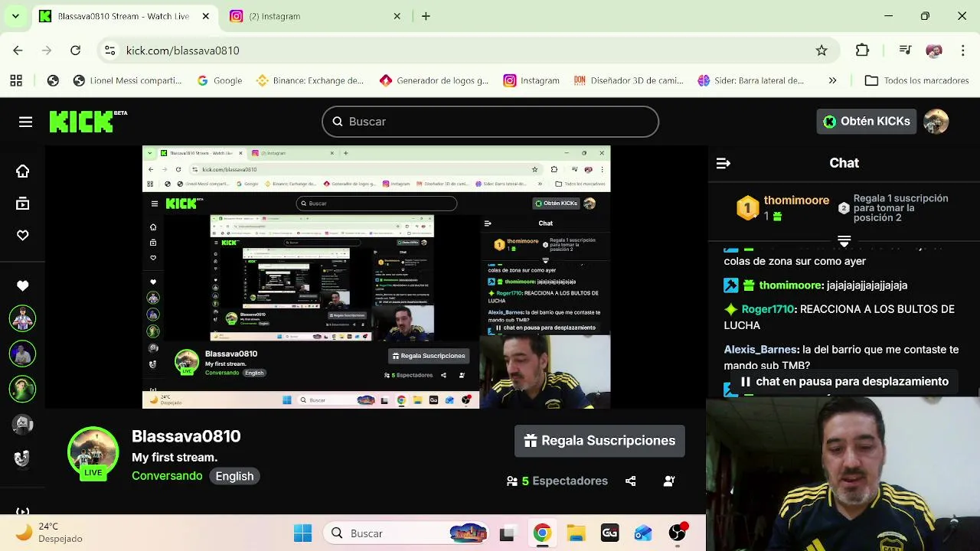Open the Chrome profile avatar
This screenshot has height=551, width=980.
pos(933,51)
